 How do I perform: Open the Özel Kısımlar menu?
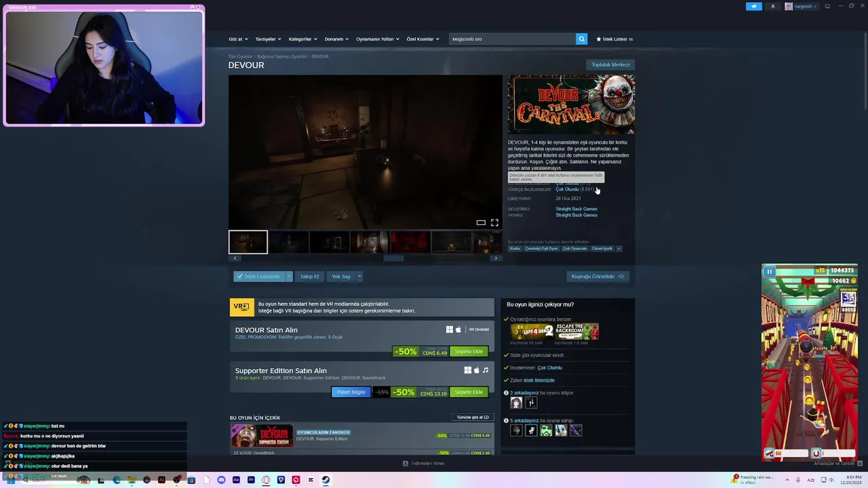pos(422,39)
